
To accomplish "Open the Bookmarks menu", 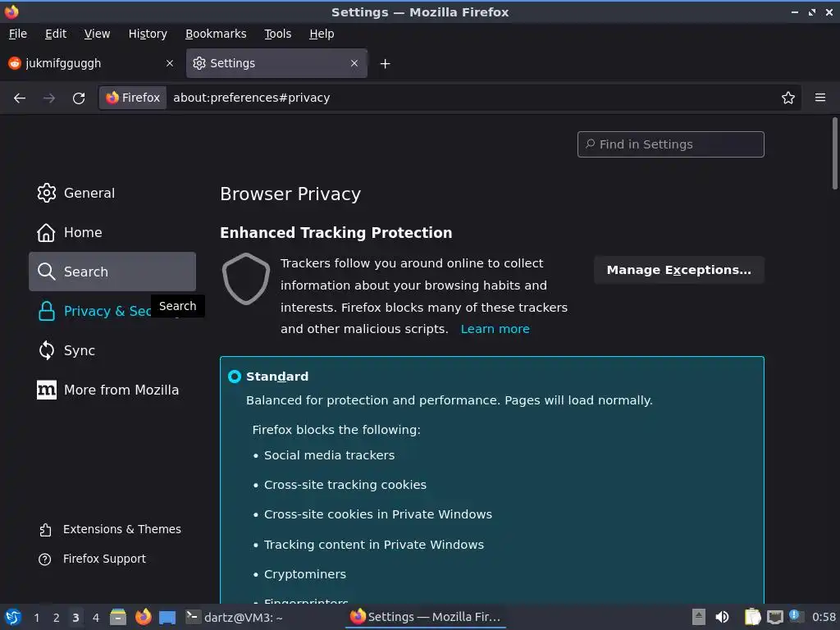I will coord(216,34).
